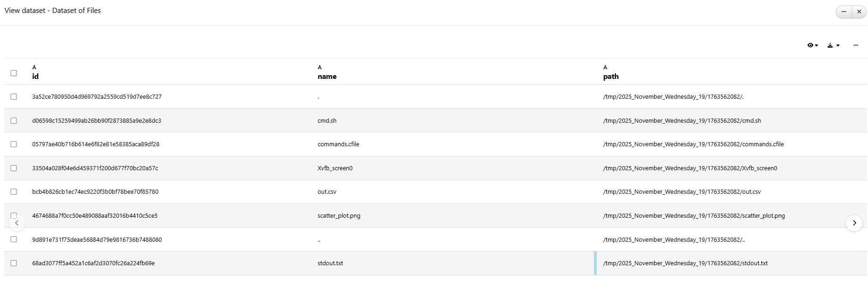868x298 pixels.
Task: Open the eye visibility options dropdown
Action: (x=812, y=45)
